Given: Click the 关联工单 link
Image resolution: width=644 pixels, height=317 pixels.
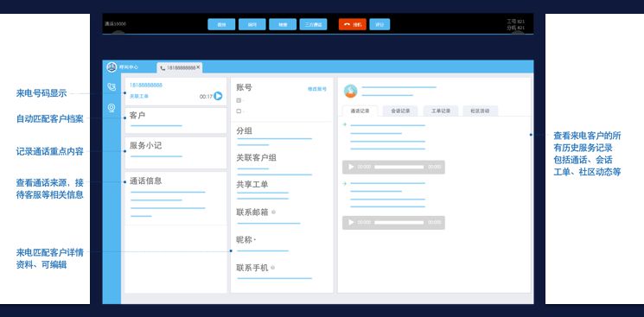Looking at the screenshot, I should (x=139, y=96).
